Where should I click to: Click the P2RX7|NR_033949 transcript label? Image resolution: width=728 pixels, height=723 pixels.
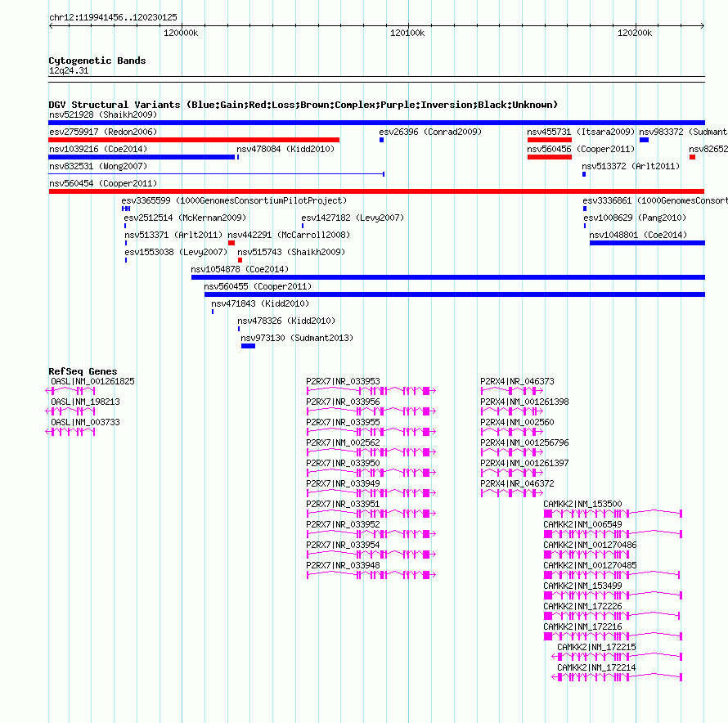[343, 483]
